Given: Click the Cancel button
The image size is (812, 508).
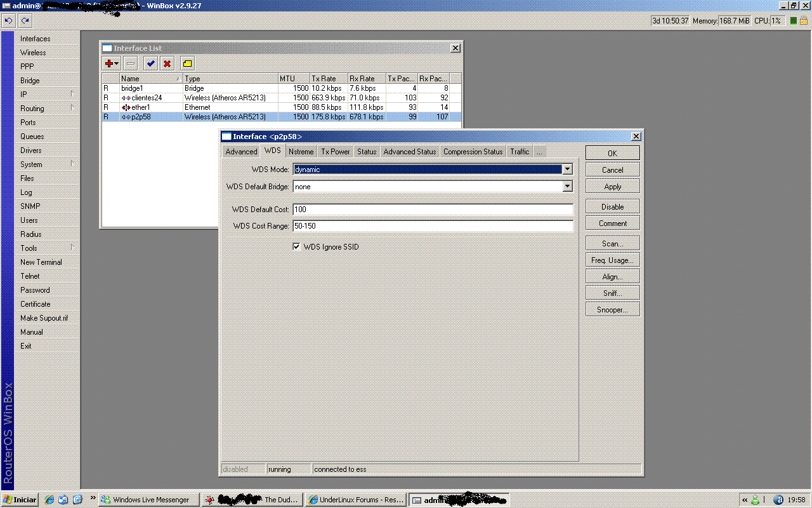Looking at the screenshot, I should tap(612, 170).
